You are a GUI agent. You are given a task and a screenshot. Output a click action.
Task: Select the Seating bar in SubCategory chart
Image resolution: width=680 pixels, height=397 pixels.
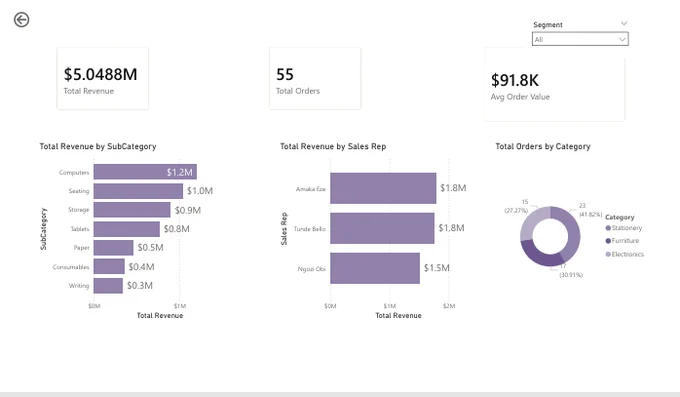tap(138, 191)
